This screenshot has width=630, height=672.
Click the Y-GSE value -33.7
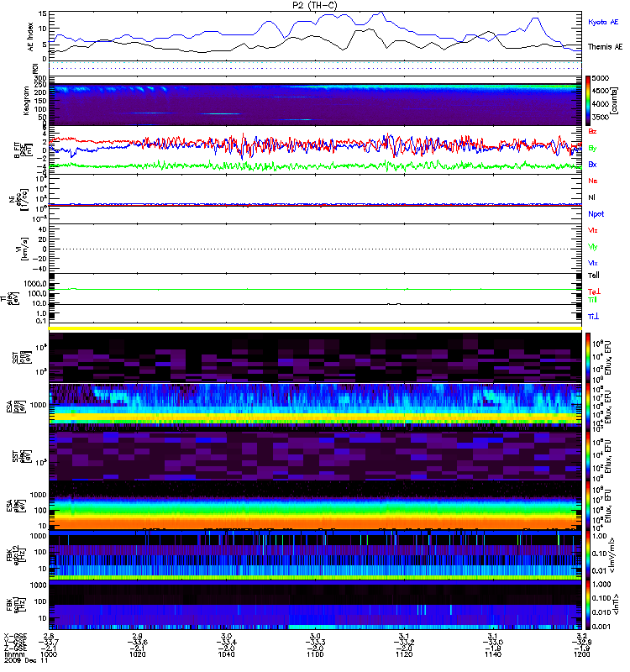[x=49, y=642]
